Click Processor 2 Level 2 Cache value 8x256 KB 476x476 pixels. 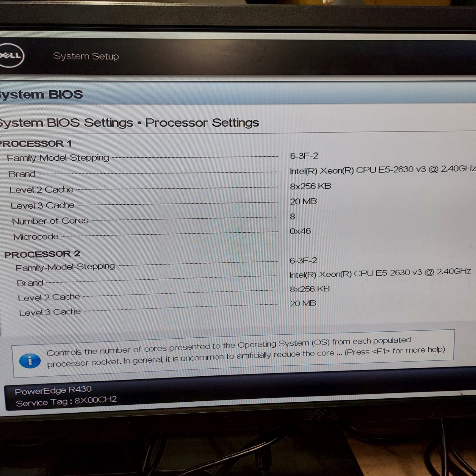310,289
